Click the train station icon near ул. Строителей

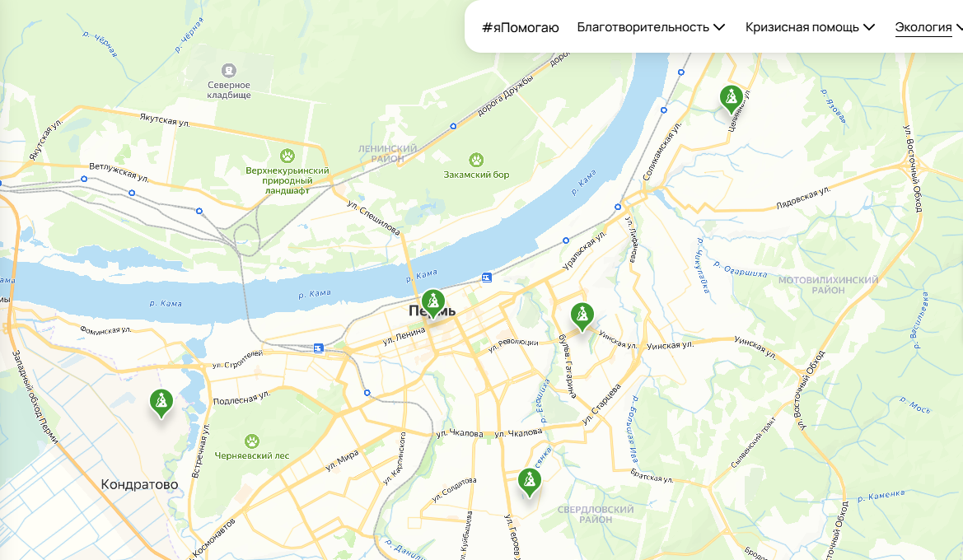coord(318,348)
